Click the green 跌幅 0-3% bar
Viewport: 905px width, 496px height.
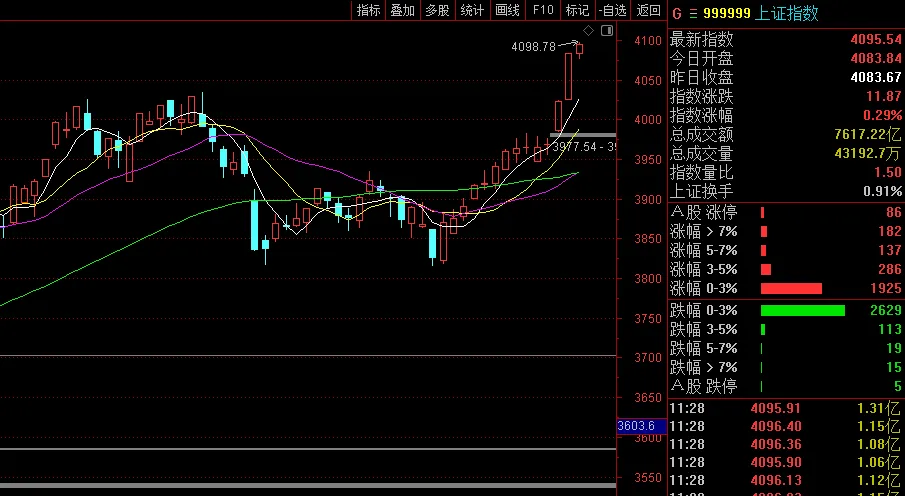pos(802,310)
